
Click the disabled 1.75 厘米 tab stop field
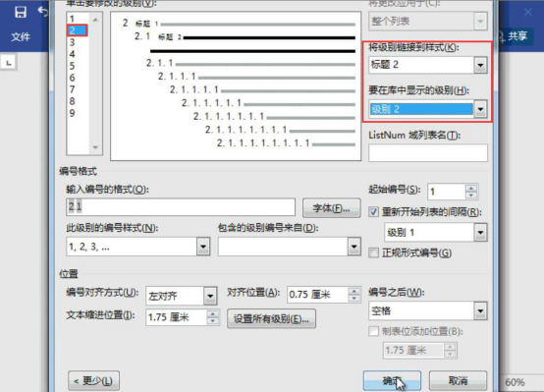(x=413, y=351)
